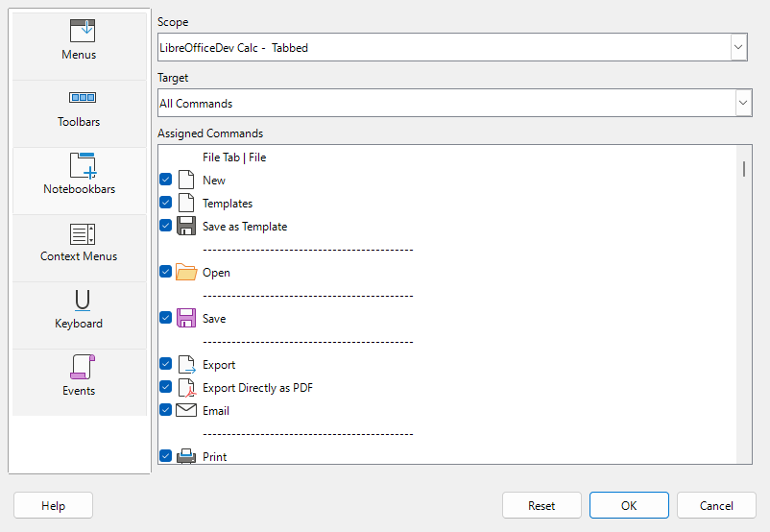Open the Menus customization page

pos(79,46)
